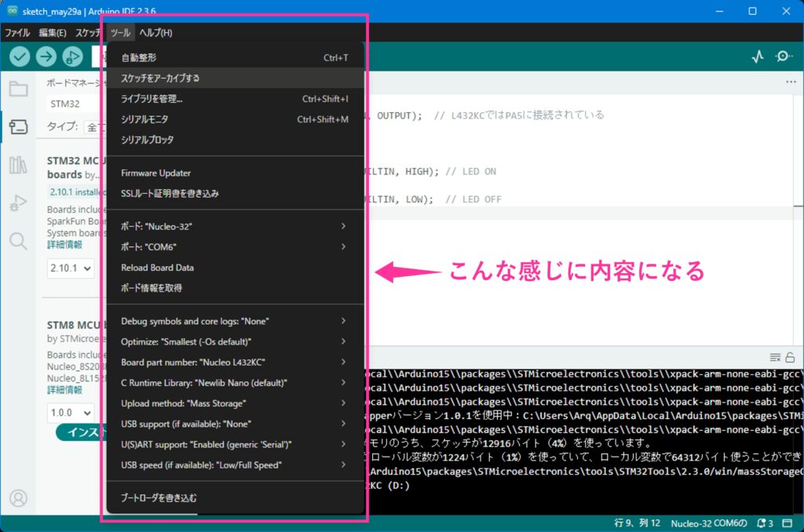
Task: Choose Reload Board Data menu entry
Action: click(235, 267)
